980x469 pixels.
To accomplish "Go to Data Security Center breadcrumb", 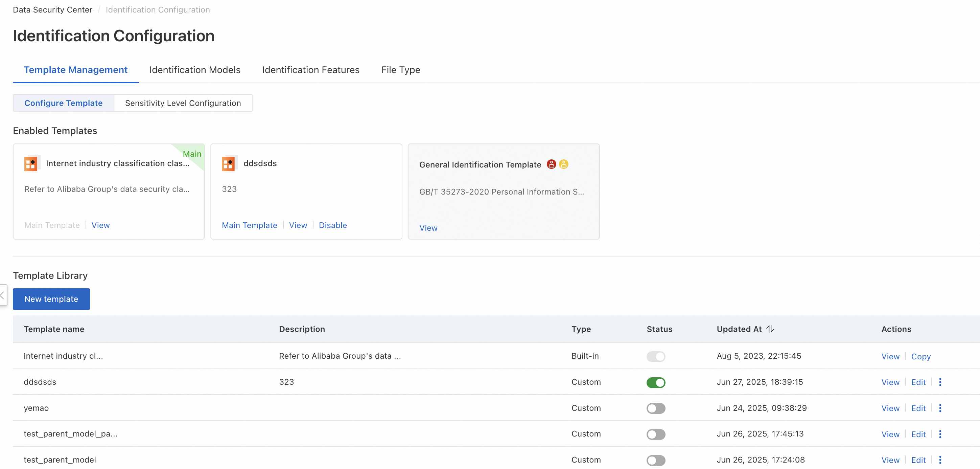I will (52, 9).
